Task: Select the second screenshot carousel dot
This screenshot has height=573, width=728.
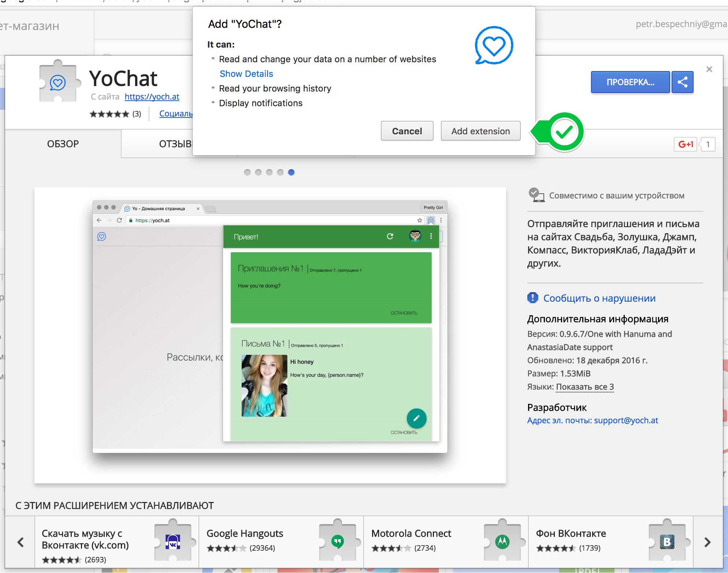Action: tap(258, 172)
